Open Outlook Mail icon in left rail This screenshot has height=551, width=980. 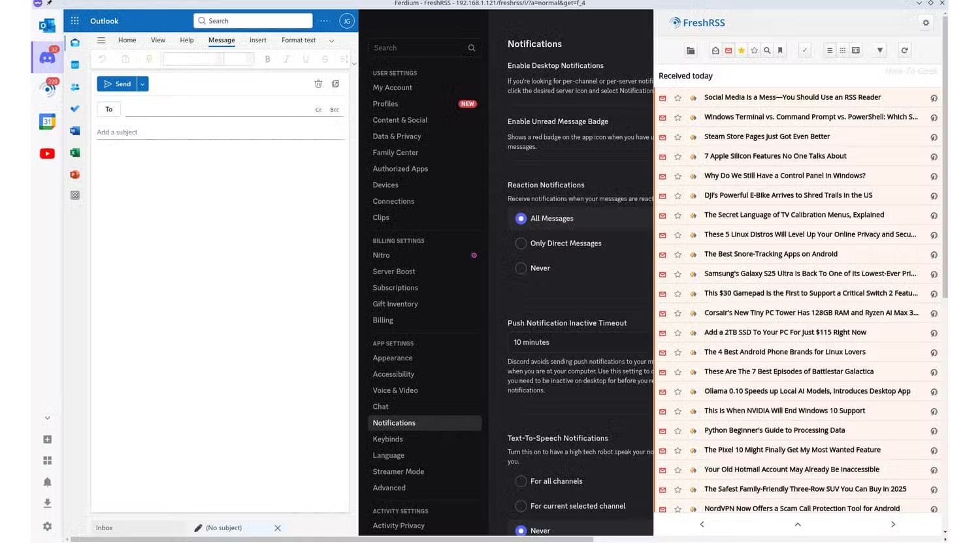[x=75, y=43]
